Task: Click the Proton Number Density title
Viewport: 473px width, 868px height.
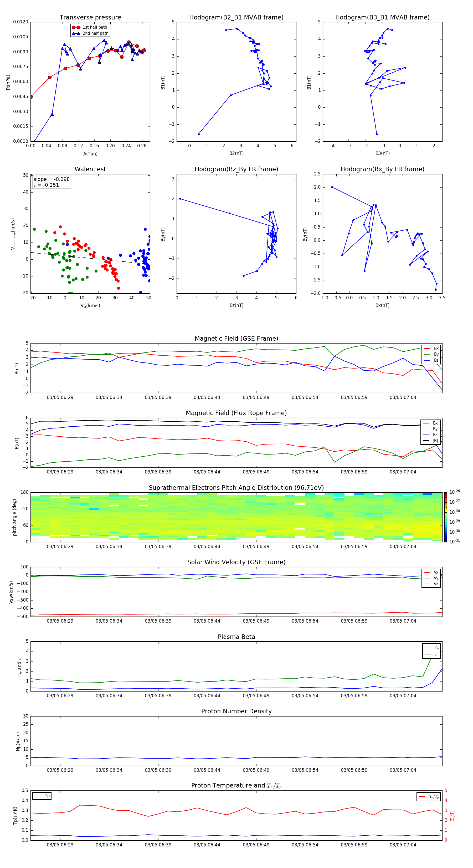Action: tap(236, 711)
